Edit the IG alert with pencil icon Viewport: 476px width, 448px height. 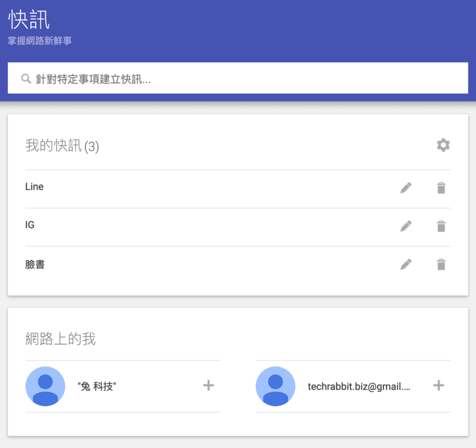[406, 226]
